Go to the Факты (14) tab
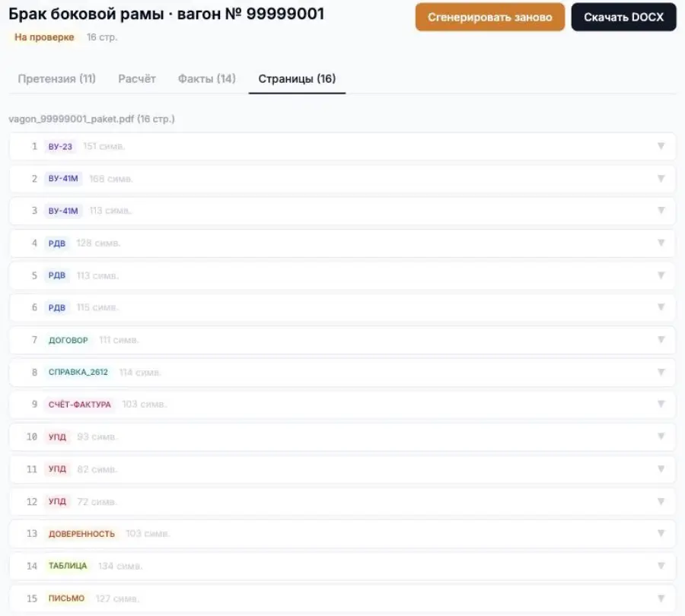This screenshot has height=616, width=685. pyautogui.click(x=206, y=78)
